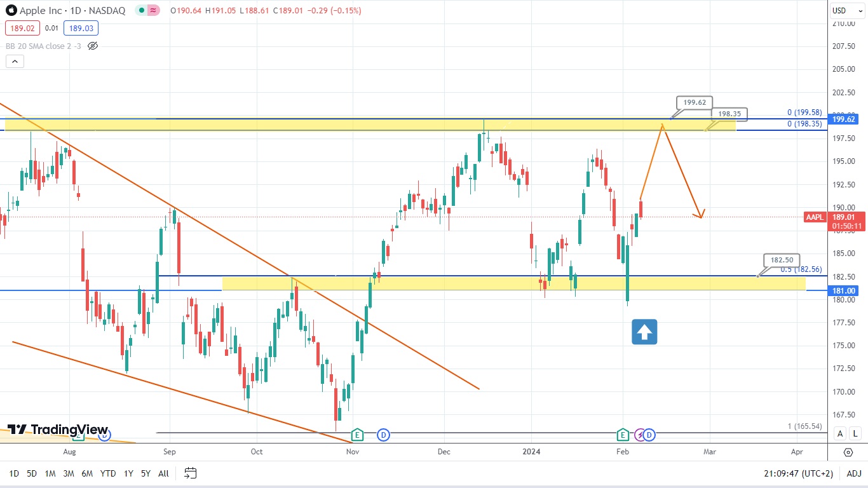Select the 5Y time range
Screen dimensions: 868x488
tap(146, 473)
